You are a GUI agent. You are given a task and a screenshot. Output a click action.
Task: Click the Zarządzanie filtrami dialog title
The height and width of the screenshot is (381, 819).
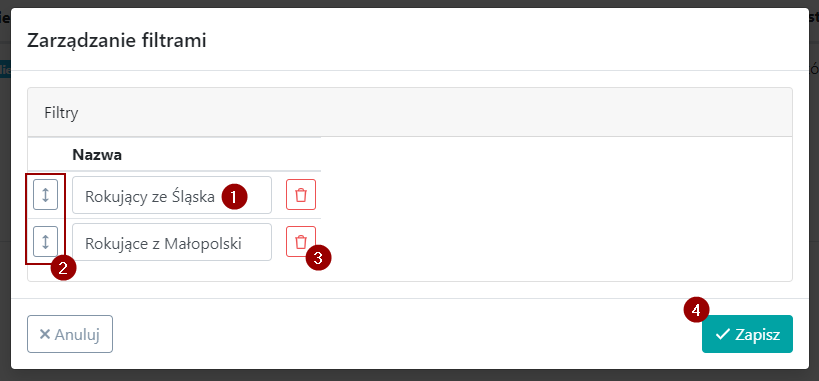point(116,40)
